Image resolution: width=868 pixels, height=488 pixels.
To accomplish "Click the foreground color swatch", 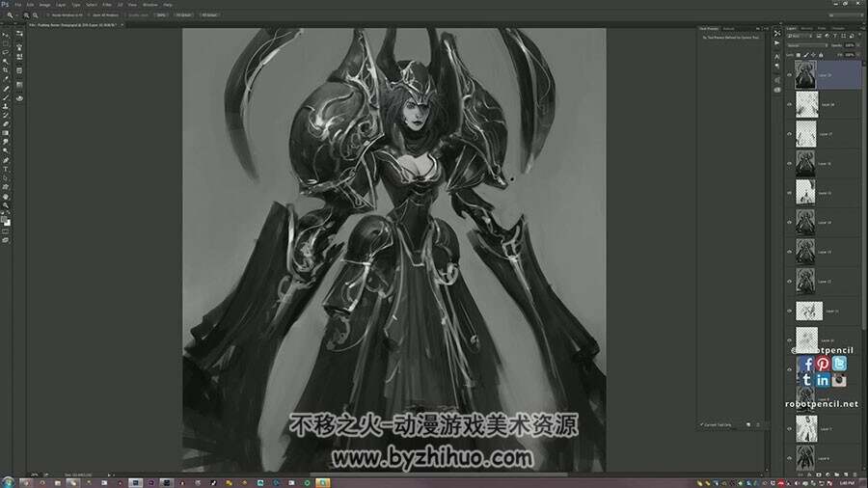I will (4, 220).
